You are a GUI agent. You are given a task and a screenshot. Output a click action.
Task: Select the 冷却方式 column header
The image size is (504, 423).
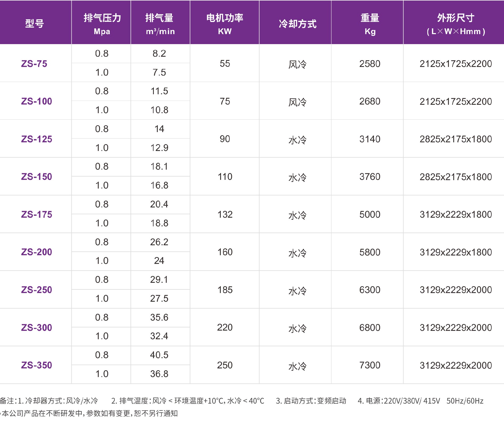[x=297, y=24]
